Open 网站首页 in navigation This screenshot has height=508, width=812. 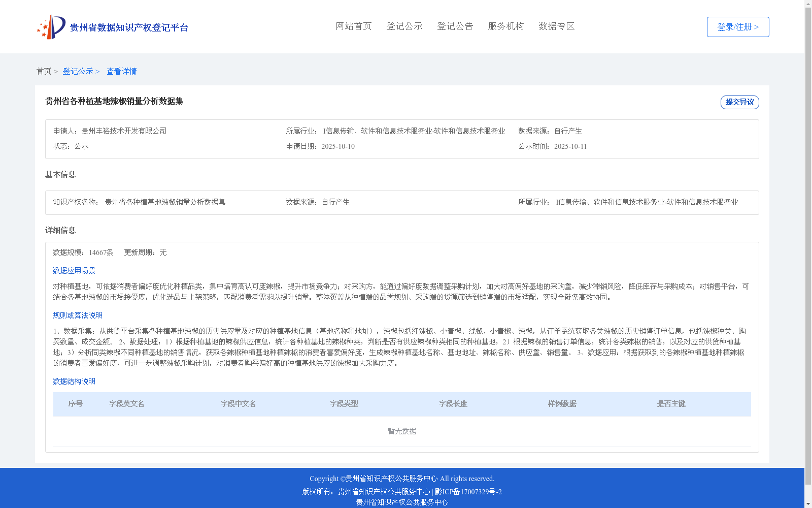(354, 26)
